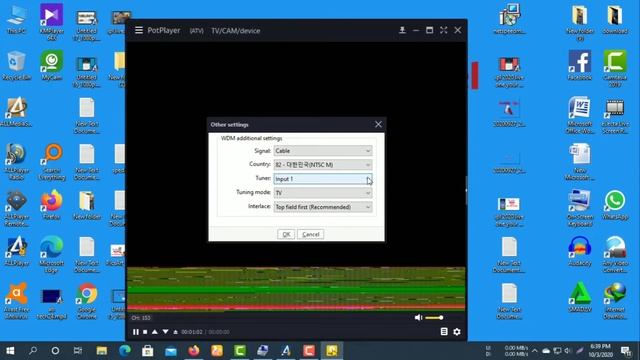This screenshot has height=360, width=640.
Task: Click the elapsed time display
Action: point(191,332)
